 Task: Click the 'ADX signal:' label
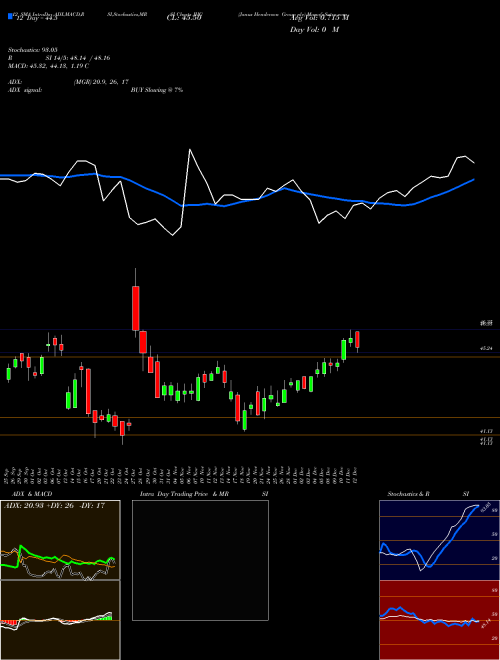pyautogui.click(x=25, y=90)
